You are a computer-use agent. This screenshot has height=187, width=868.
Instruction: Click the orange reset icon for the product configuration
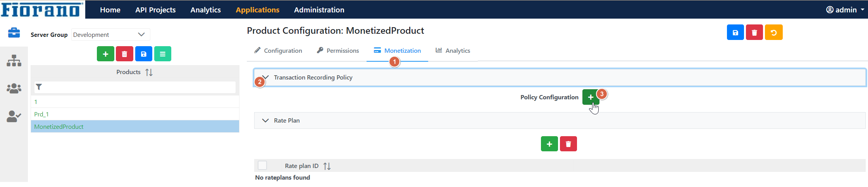pos(773,33)
